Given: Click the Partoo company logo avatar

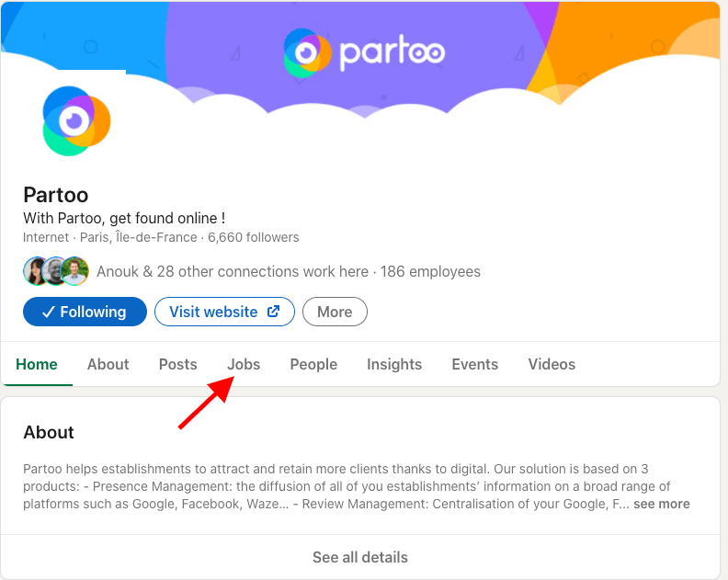Looking at the screenshot, I should click(76, 120).
